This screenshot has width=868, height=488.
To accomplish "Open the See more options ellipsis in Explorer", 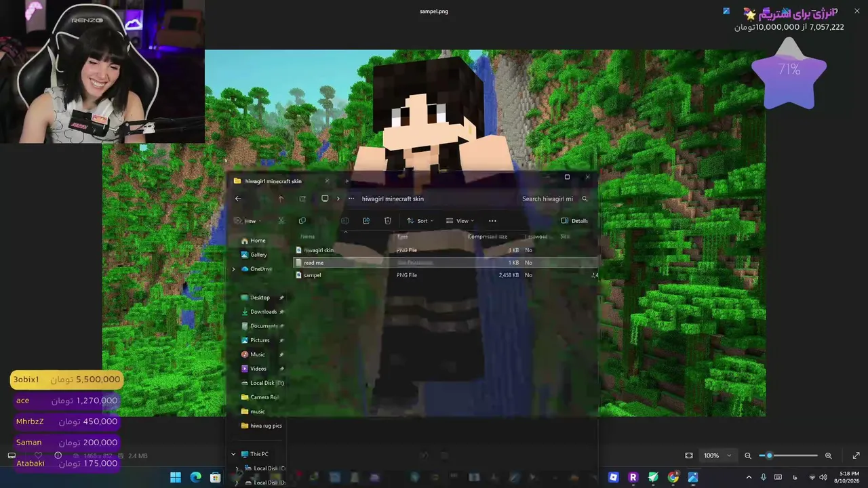I will point(492,221).
